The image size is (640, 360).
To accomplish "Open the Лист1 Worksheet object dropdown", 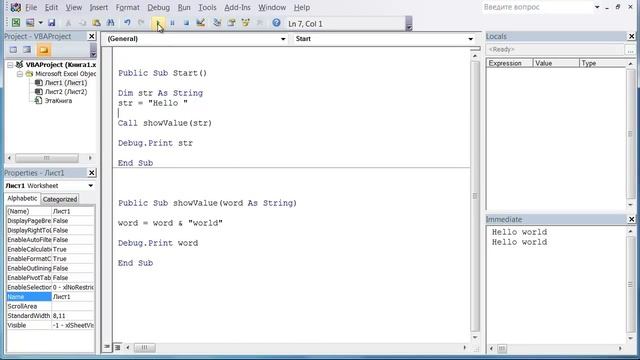I will tap(91, 186).
